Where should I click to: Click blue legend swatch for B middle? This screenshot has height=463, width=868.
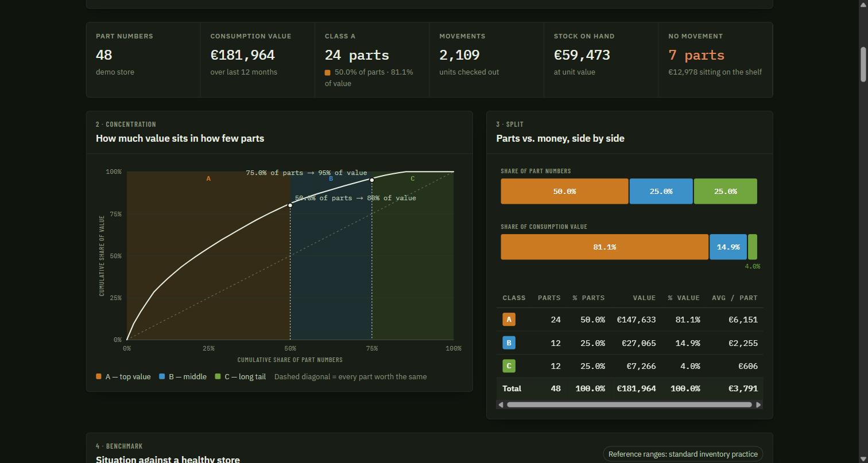tap(162, 376)
